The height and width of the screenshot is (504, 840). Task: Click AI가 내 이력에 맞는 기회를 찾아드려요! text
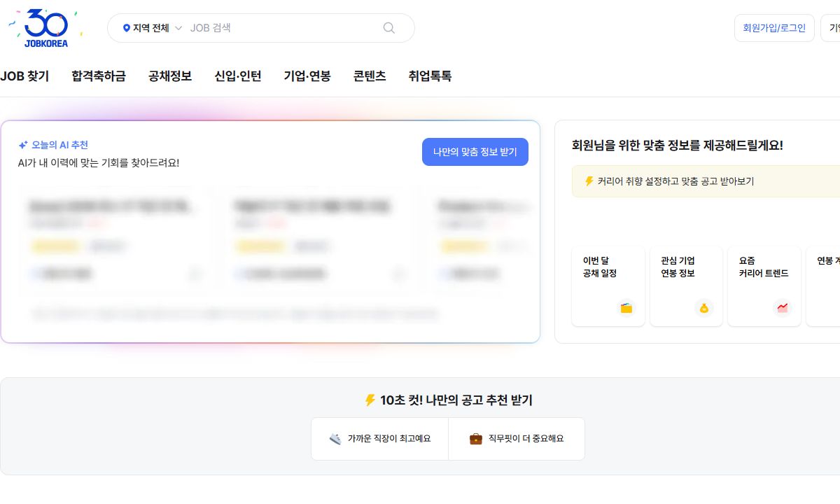coord(99,163)
